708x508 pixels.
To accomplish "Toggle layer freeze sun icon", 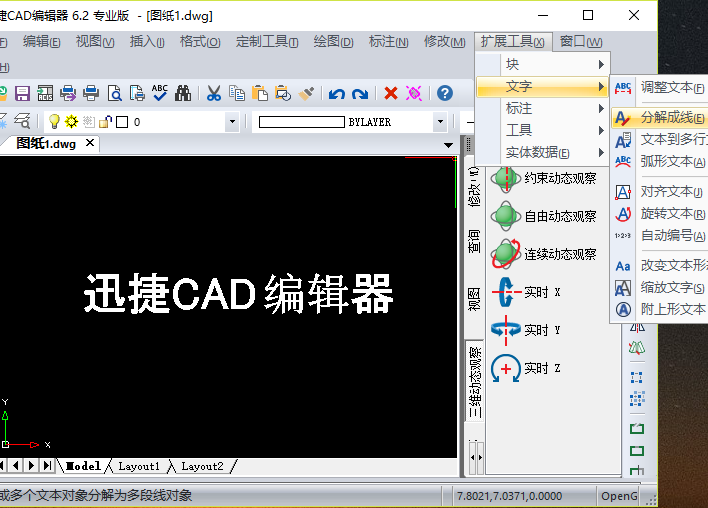I will point(71,121).
